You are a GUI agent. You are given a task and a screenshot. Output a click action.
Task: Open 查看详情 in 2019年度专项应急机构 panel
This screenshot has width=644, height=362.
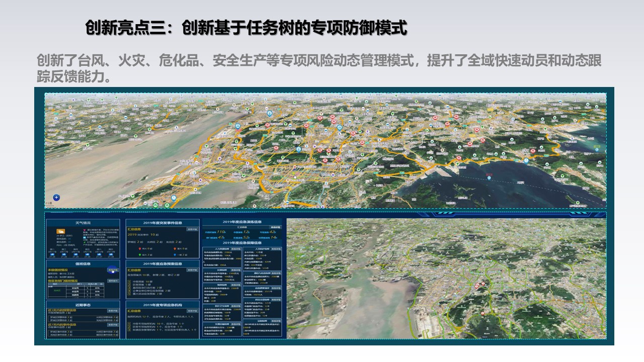point(192,311)
